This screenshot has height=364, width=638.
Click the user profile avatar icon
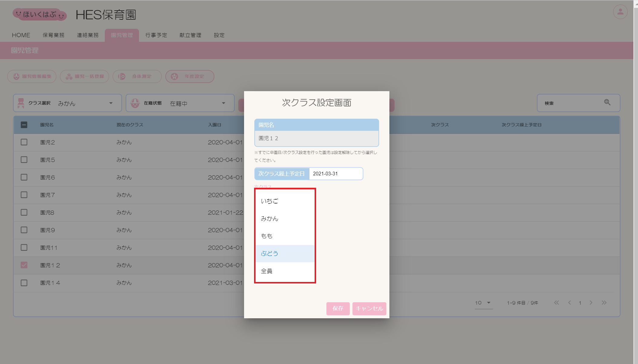pos(620,12)
